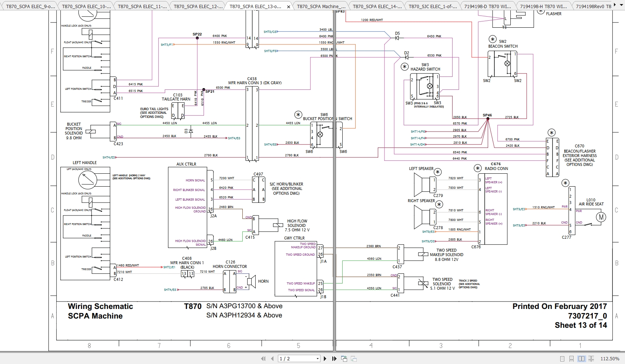625x364 pixels.
Task: Switch to two-page facing view
Action: [x=581, y=358]
